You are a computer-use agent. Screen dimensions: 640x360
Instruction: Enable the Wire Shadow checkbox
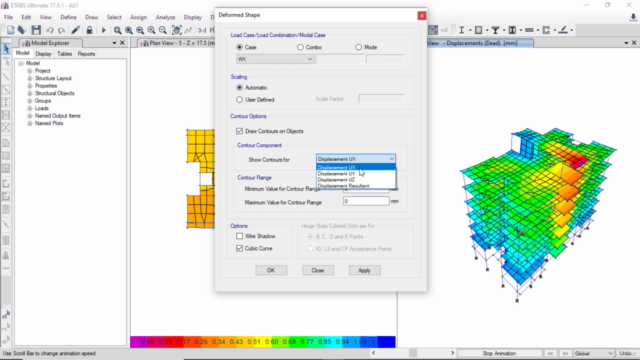click(x=240, y=236)
